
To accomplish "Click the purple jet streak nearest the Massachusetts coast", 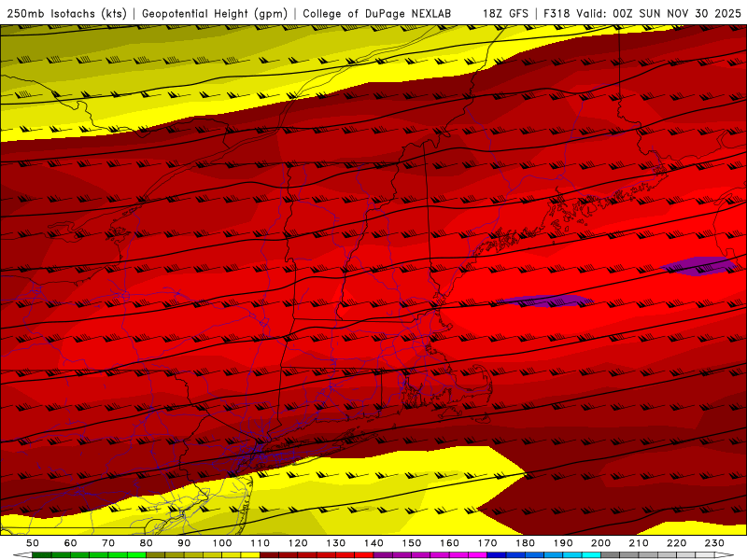I will (547, 301).
